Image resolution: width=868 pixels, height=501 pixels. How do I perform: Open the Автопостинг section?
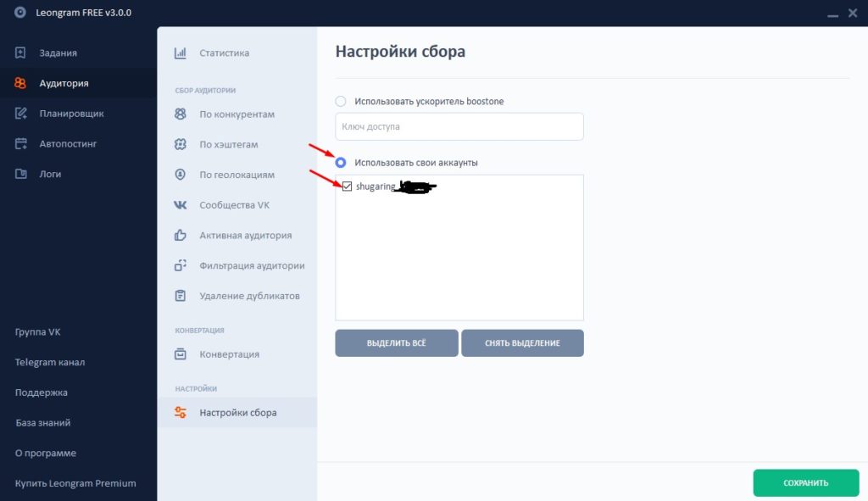(78, 143)
